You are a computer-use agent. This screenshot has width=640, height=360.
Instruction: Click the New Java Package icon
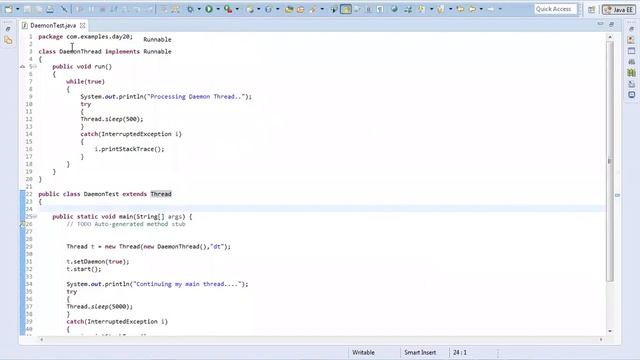pyautogui.click(x=250, y=9)
